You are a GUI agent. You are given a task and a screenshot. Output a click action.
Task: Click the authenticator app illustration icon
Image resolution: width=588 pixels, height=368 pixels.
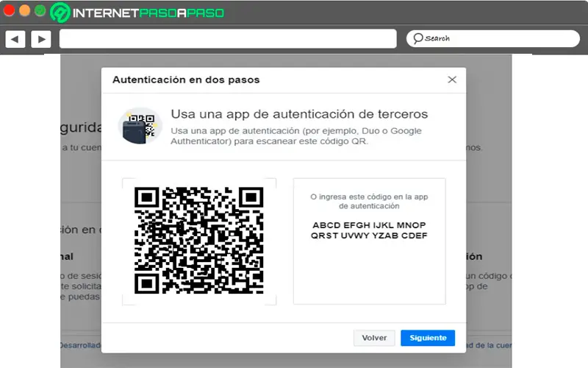coord(140,126)
